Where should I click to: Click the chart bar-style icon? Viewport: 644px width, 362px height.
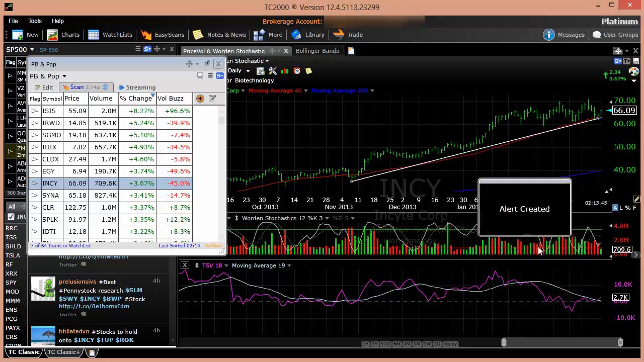(285, 71)
